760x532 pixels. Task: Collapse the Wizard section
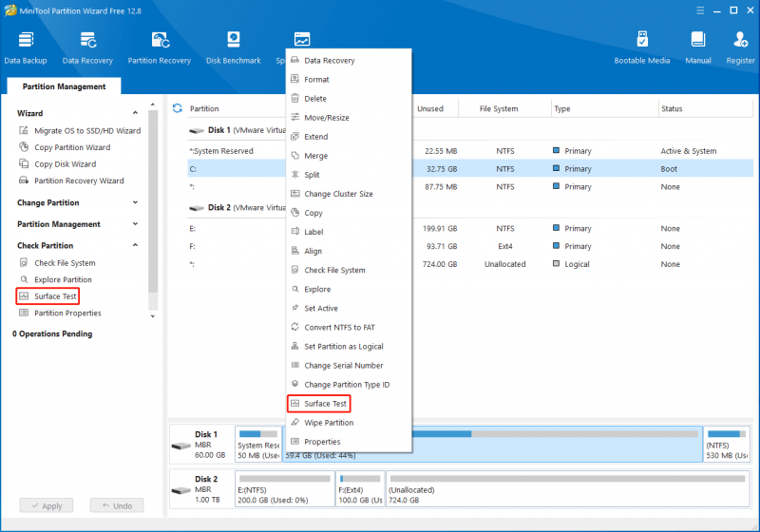tap(135, 112)
